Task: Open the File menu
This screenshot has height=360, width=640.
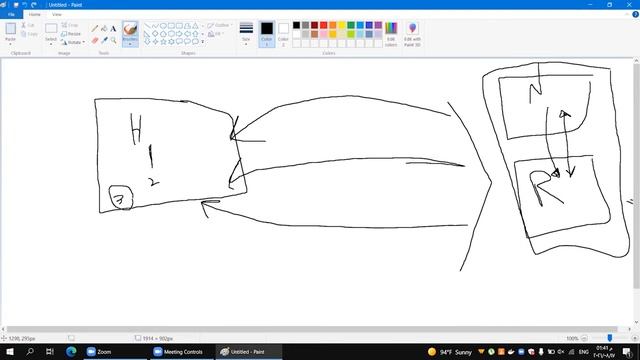Action: tap(11, 14)
